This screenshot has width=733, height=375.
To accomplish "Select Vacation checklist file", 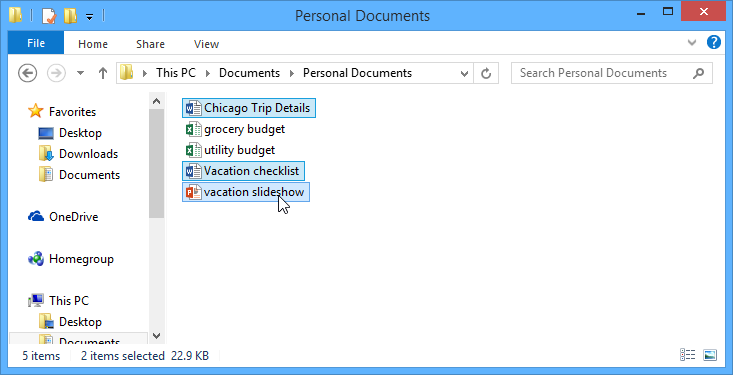I will click(x=243, y=171).
